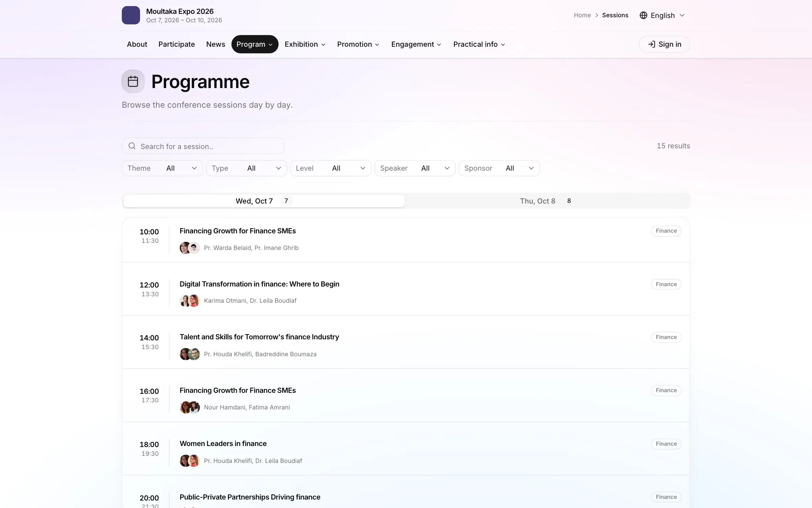Expand the Program menu
Image resolution: width=812 pixels, height=508 pixels.
pos(255,44)
